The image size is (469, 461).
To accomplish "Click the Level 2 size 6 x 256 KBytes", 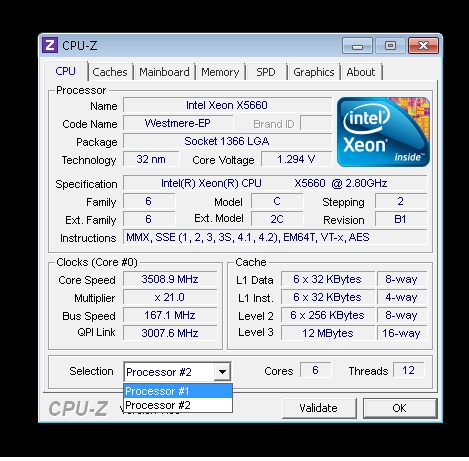I will pyautogui.click(x=328, y=315).
